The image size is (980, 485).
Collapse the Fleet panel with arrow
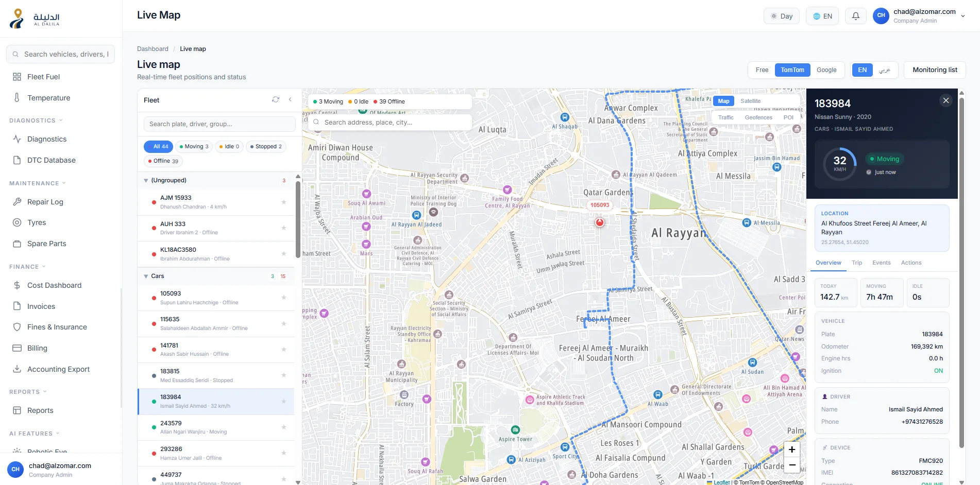(x=290, y=99)
